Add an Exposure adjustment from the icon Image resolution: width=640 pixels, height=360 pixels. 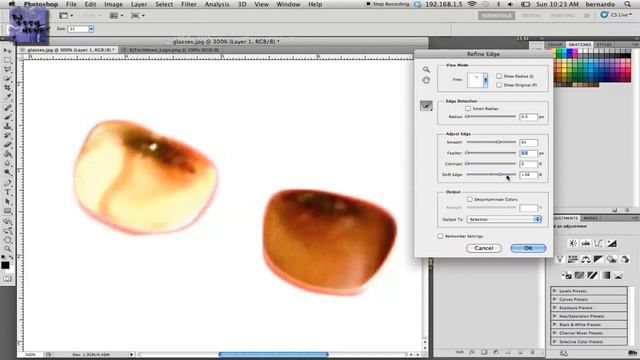click(x=612, y=243)
